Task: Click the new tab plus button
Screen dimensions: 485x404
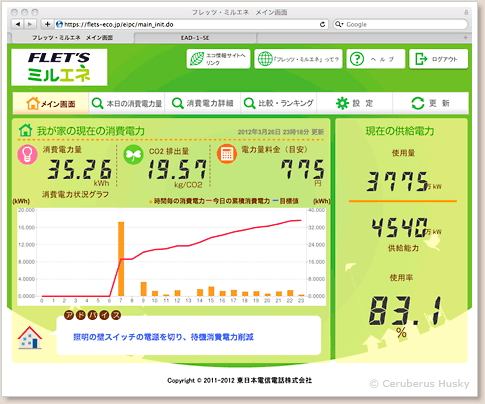Action: tap(465, 38)
